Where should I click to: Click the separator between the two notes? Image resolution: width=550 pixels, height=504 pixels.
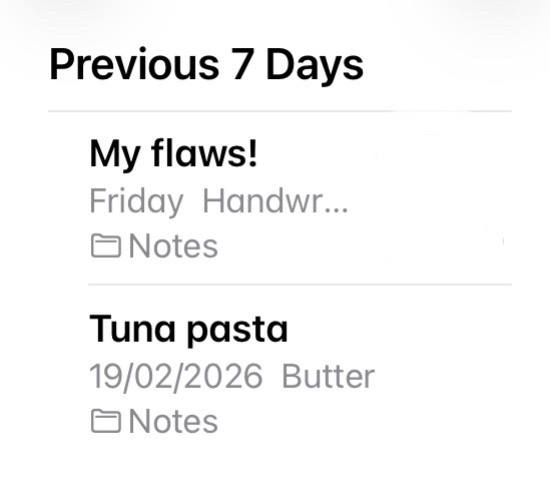tap(300, 284)
